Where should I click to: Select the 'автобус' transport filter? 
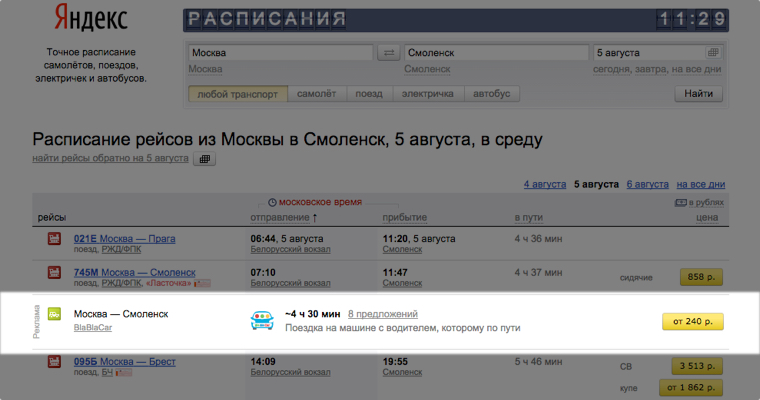point(491,94)
